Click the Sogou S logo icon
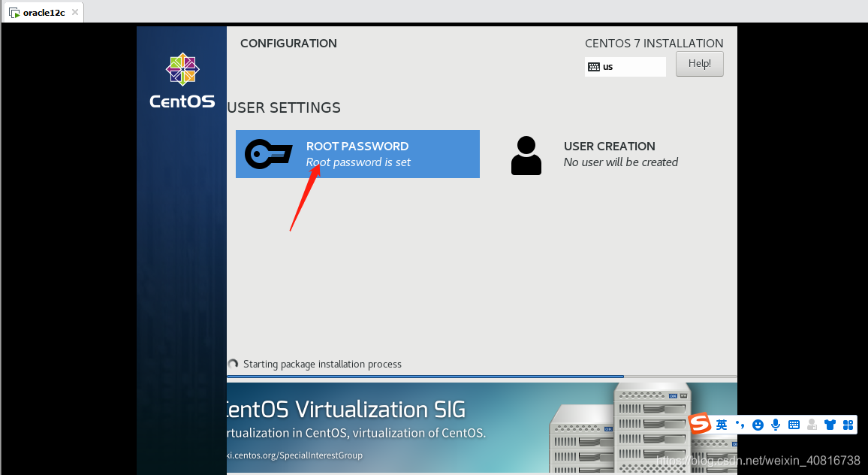 click(x=701, y=424)
